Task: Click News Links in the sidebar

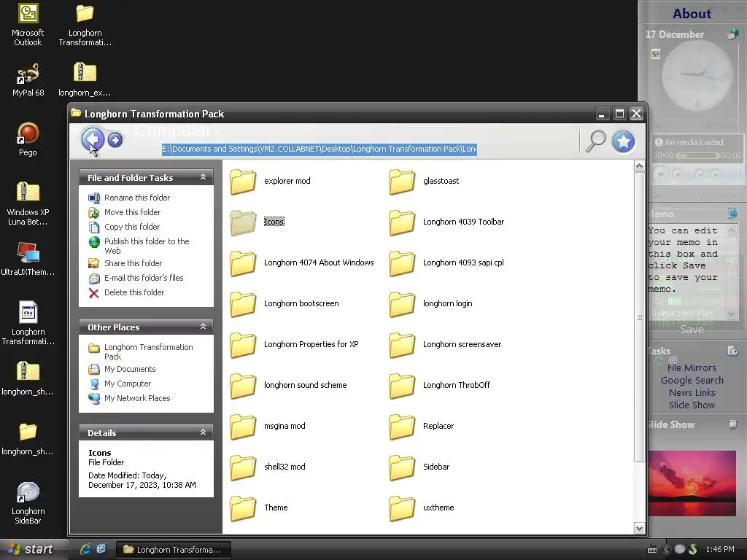Action: [692, 393]
